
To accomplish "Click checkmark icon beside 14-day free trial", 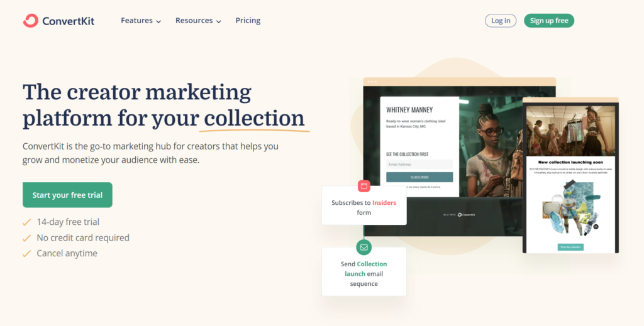I will pyautogui.click(x=26, y=222).
